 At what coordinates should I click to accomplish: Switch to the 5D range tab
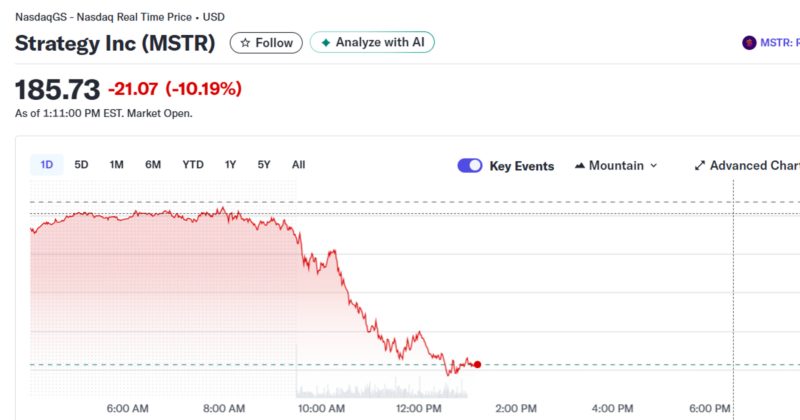coord(82,165)
